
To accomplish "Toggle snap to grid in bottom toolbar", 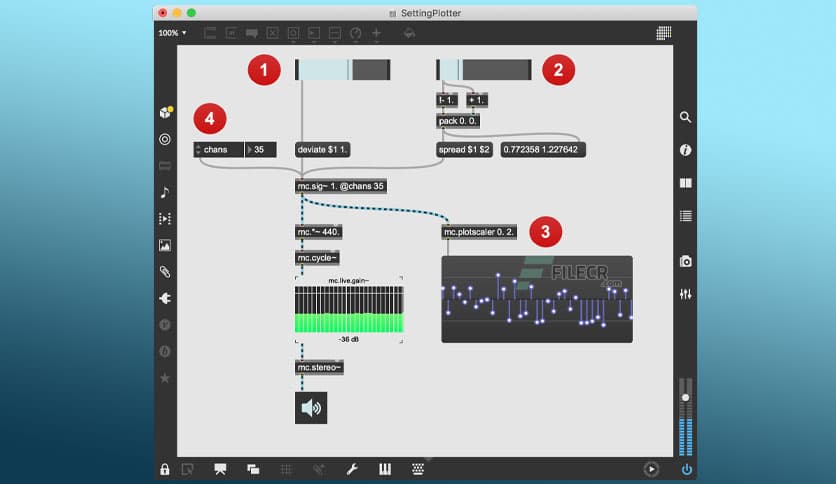I will (319, 469).
